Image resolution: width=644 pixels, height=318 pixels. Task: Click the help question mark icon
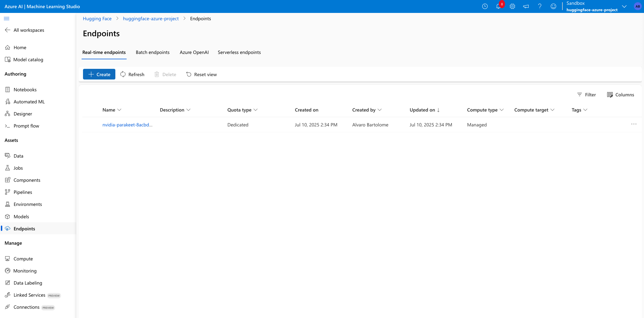[x=540, y=6]
